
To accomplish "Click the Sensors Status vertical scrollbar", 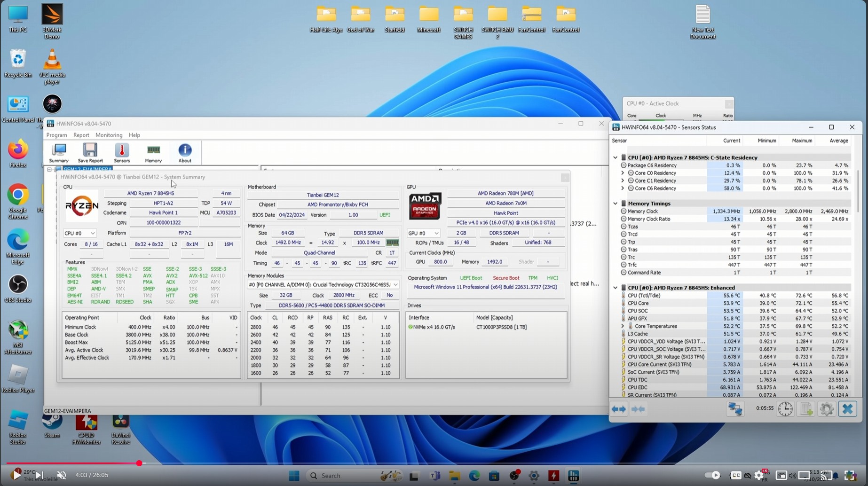I will (x=858, y=191).
